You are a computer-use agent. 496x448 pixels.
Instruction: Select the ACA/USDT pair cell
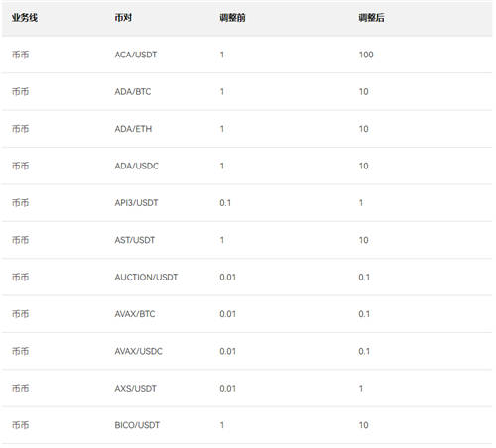tap(136, 55)
